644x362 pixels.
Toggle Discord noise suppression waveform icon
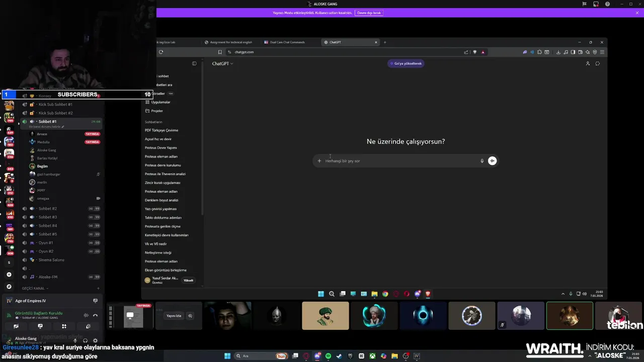pos(86,315)
